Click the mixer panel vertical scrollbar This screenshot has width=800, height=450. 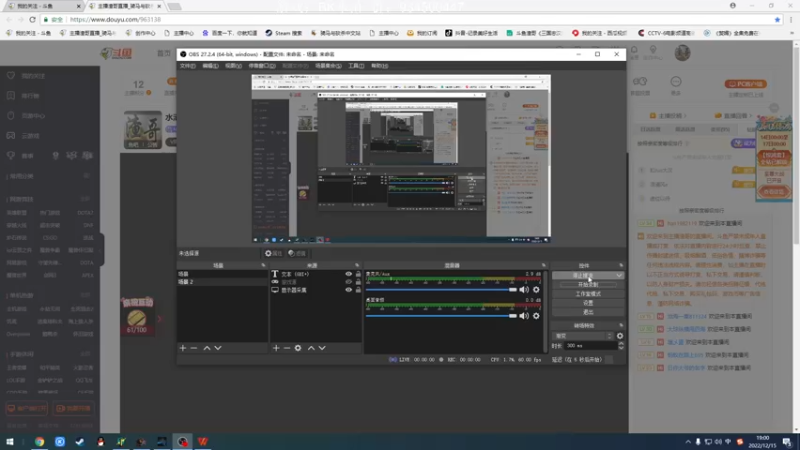[546, 311]
